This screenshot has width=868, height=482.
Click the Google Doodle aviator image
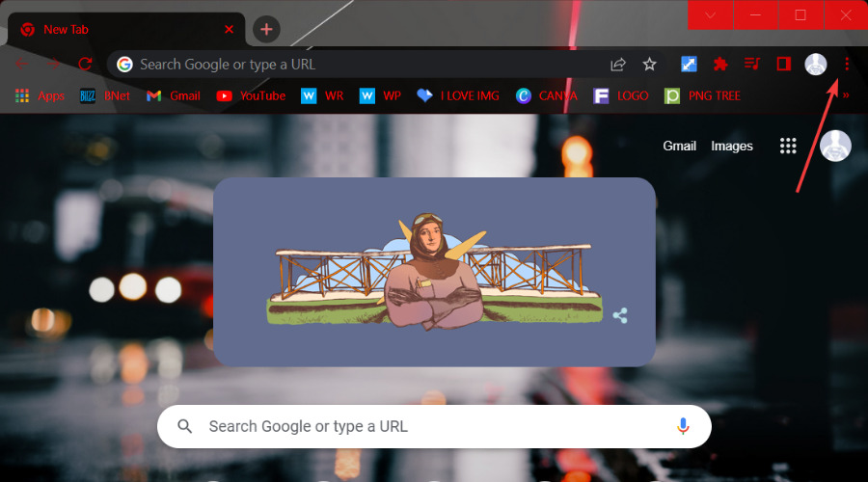tap(435, 271)
